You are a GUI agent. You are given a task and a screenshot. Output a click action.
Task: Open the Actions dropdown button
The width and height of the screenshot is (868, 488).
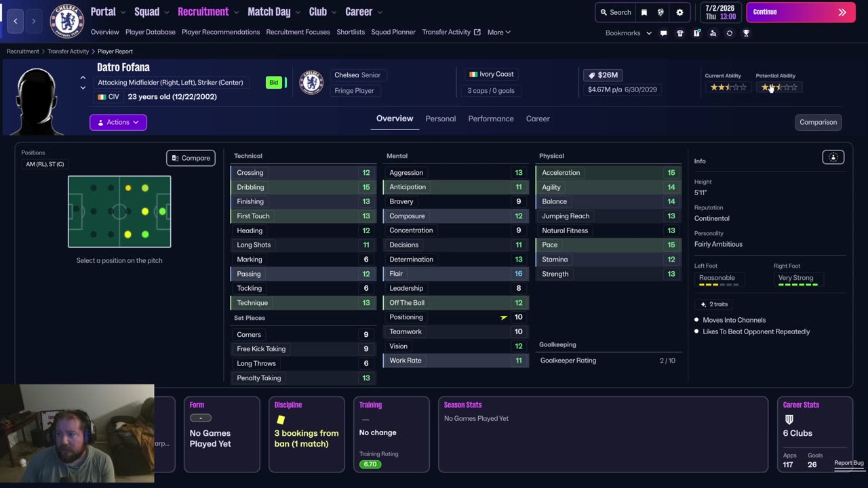(118, 122)
